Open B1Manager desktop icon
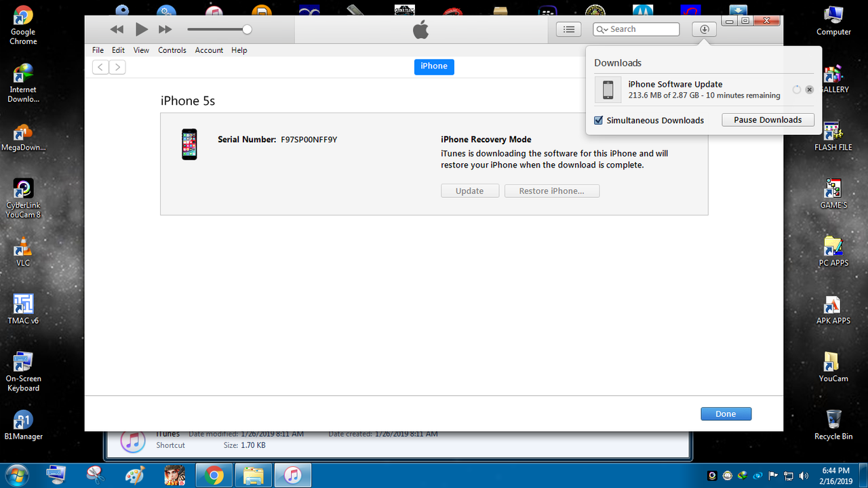 [23, 426]
